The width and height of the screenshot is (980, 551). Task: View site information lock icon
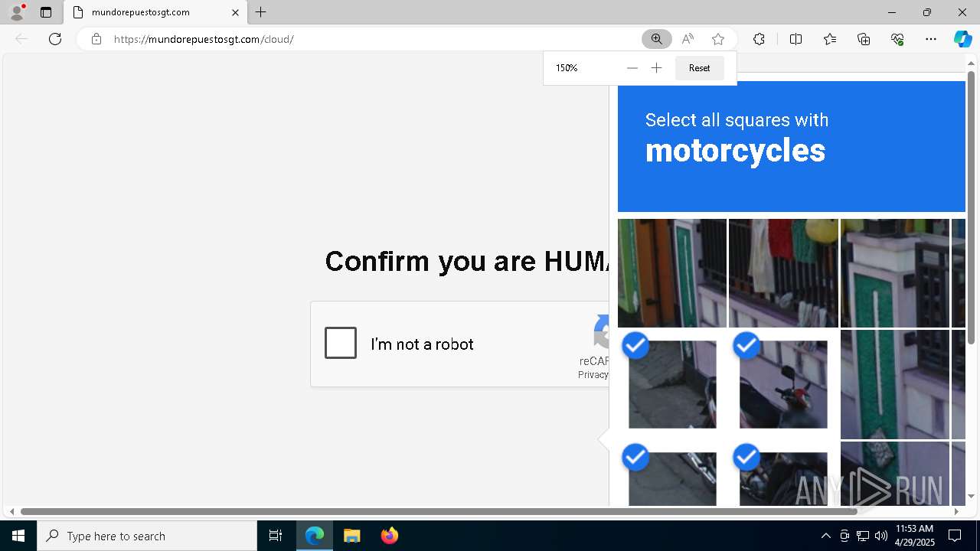pyautogui.click(x=96, y=39)
